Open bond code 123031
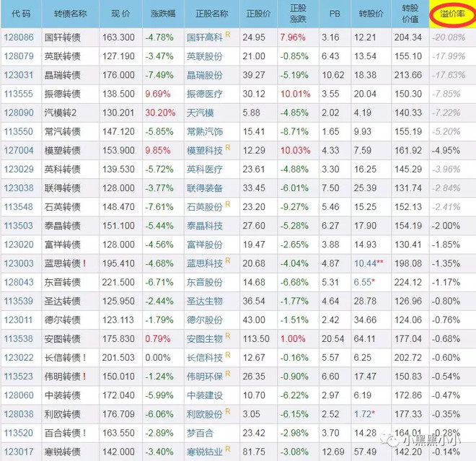 pyautogui.click(x=19, y=75)
